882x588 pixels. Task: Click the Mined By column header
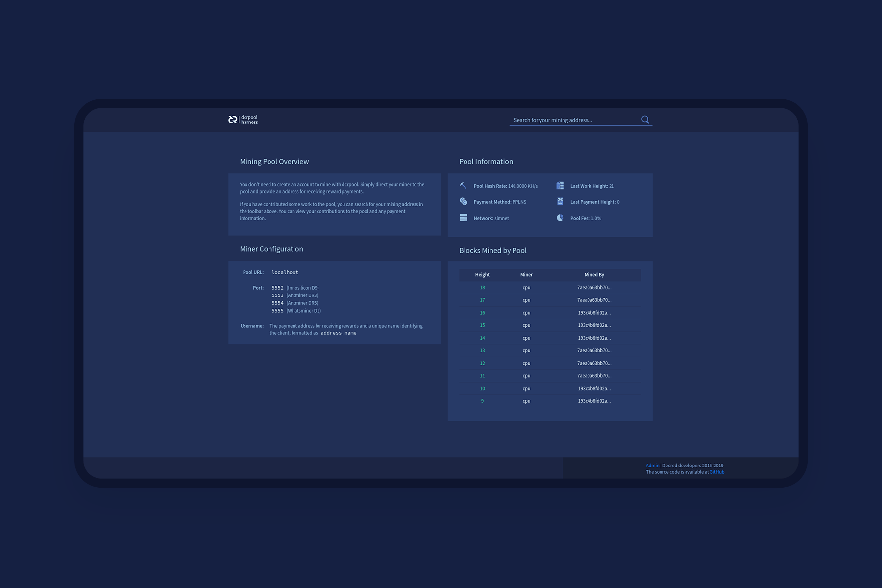click(594, 275)
